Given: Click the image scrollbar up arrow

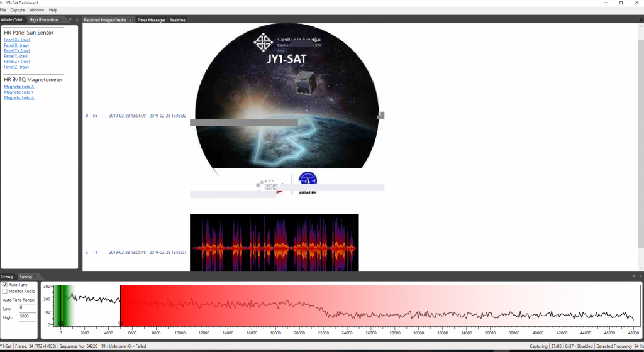Looking at the screenshot, I should (641, 26).
